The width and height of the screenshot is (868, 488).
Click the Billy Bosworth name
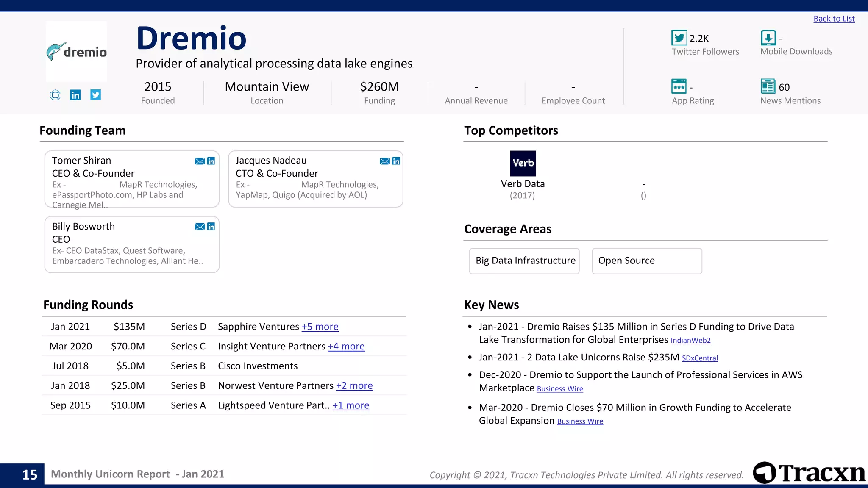click(x=83, y=226)
